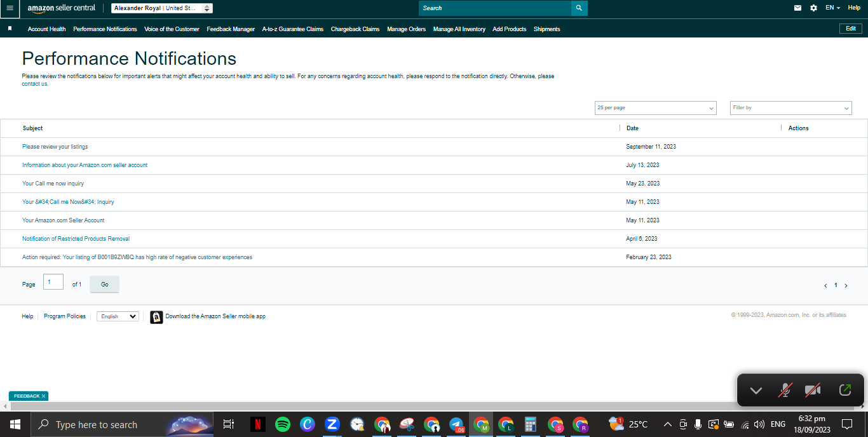Click the Windows taskbar search box
The width and height of the screenshot is (868, 437).
point(123,424)
